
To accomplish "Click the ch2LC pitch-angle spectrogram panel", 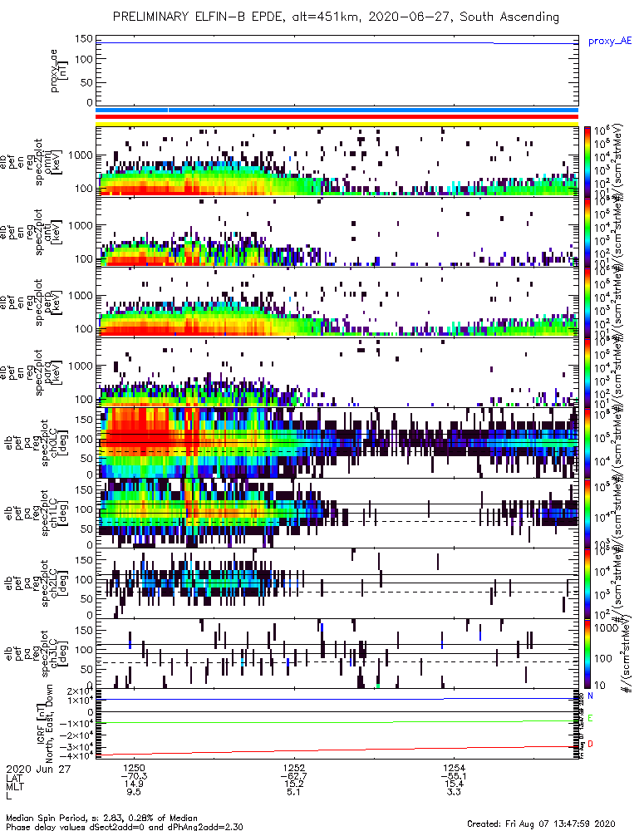I will (x=337, y=583).
